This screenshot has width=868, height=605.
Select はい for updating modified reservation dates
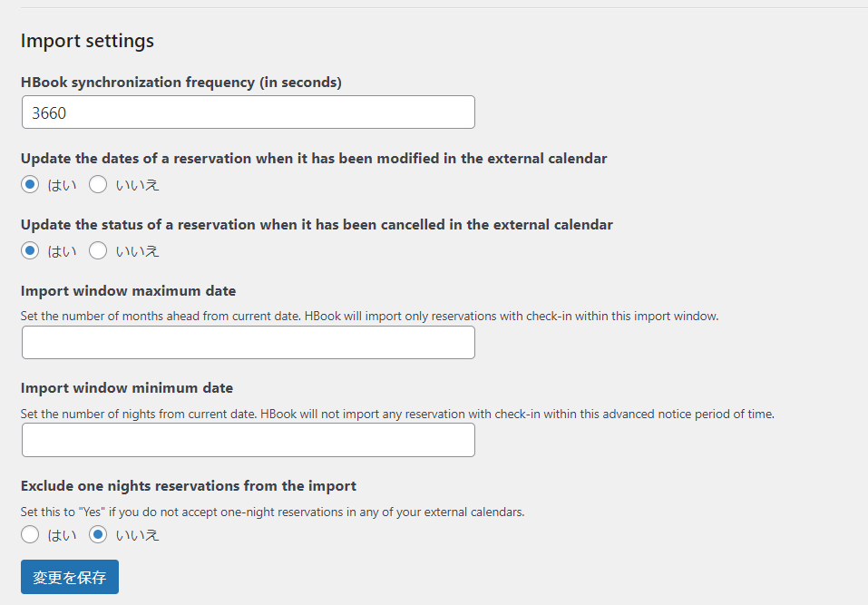click(x=30, y=184)
